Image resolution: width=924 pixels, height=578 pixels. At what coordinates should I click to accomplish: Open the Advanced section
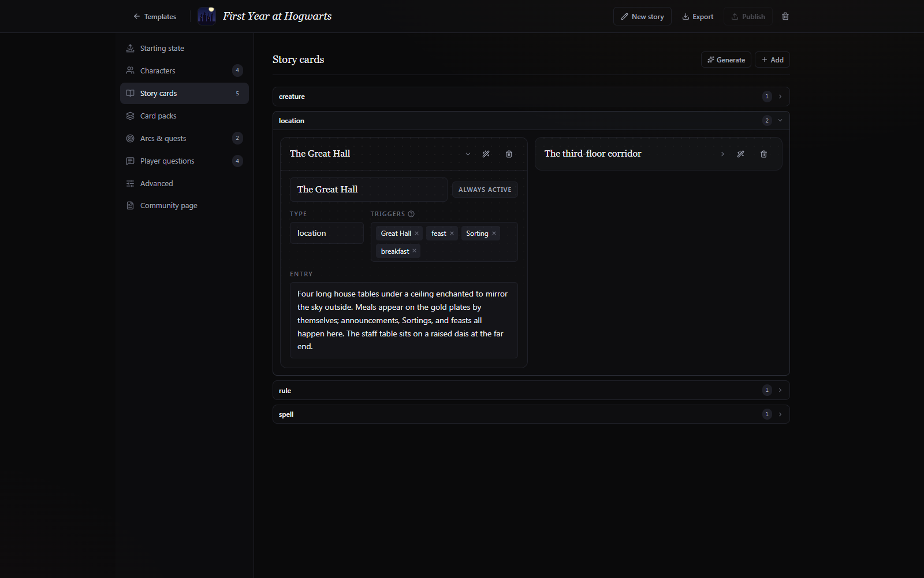pyautogui.click(x=184, y=183)
